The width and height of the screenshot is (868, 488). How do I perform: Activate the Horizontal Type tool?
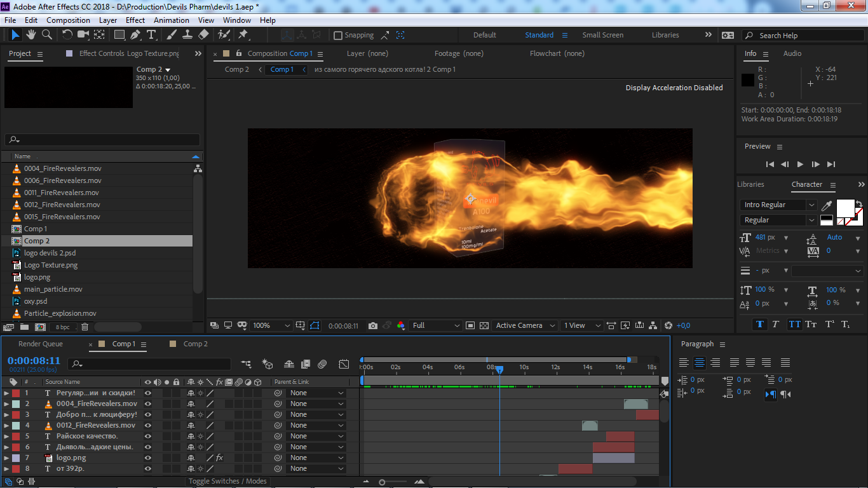151,35
